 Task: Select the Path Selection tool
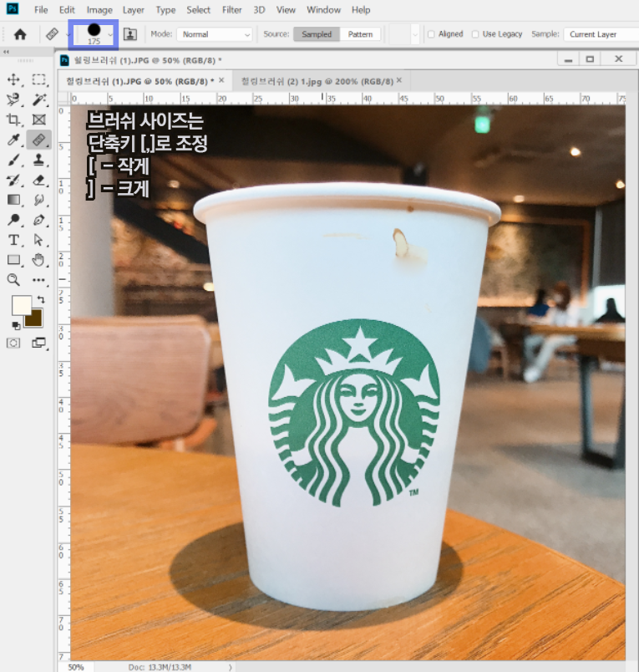click(39, 240)
